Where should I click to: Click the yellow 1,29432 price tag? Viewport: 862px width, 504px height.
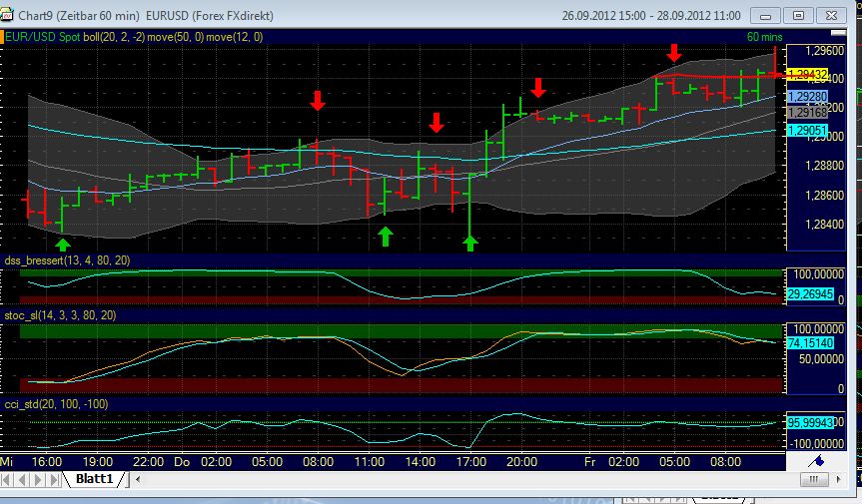point(808,74)
